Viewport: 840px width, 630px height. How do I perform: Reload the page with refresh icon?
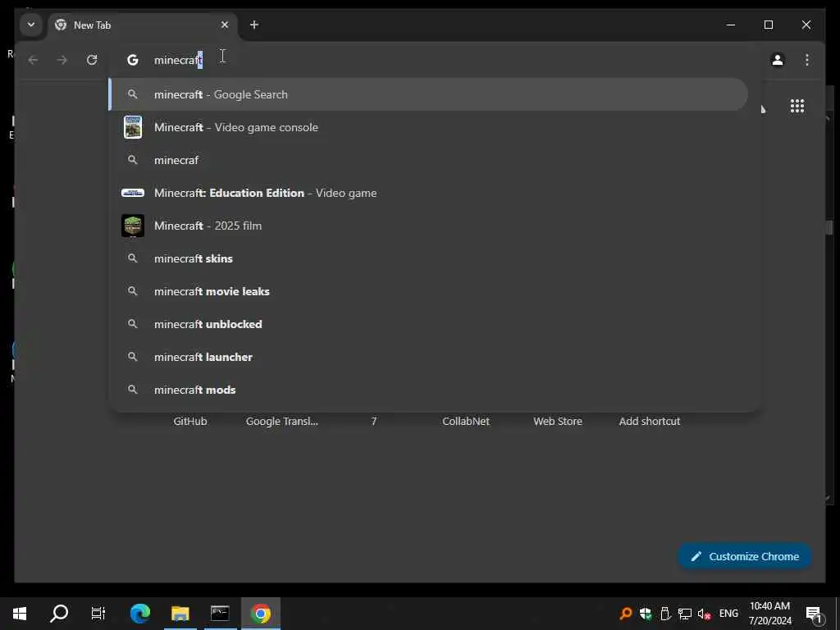click(92, 60)
